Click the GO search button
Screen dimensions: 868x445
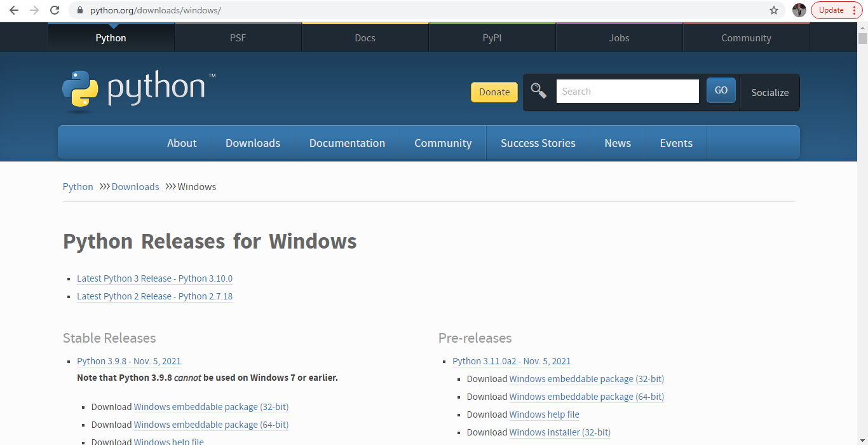(721, 90)
